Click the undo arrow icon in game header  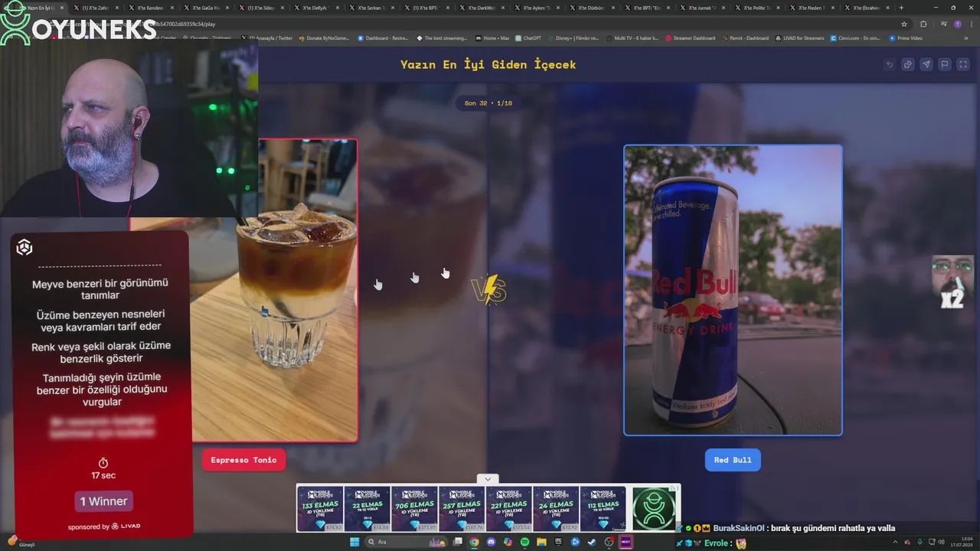[x=890, y=64]
